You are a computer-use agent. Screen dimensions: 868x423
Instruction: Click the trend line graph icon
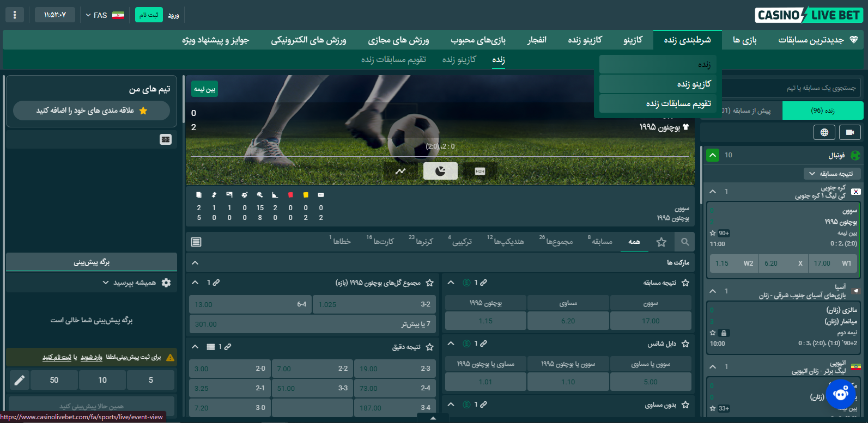pos(400,171)
